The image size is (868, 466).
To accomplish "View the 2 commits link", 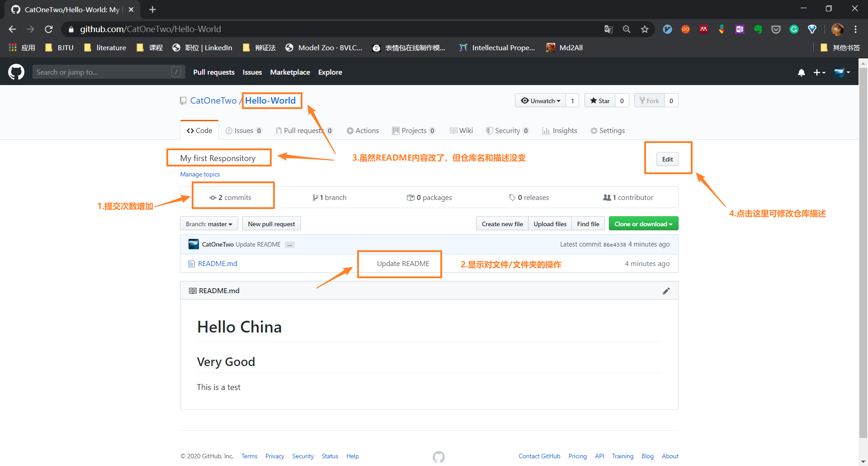I will tap(230, 198).
